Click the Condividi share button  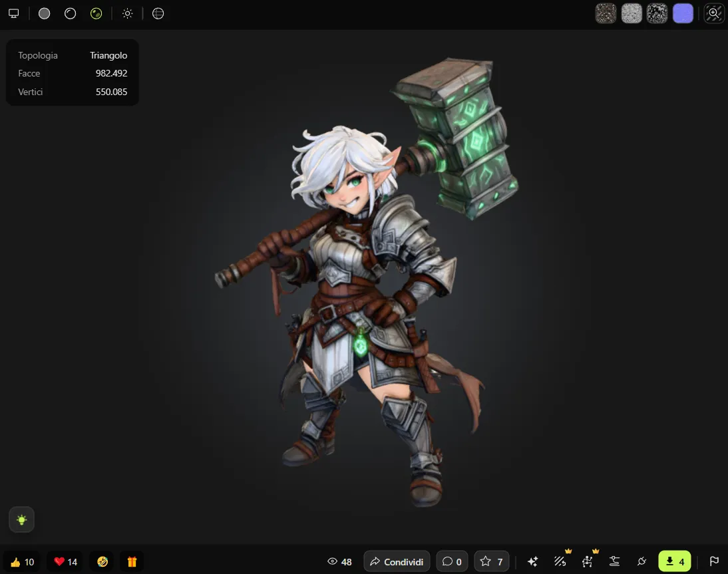click(397, 561)
